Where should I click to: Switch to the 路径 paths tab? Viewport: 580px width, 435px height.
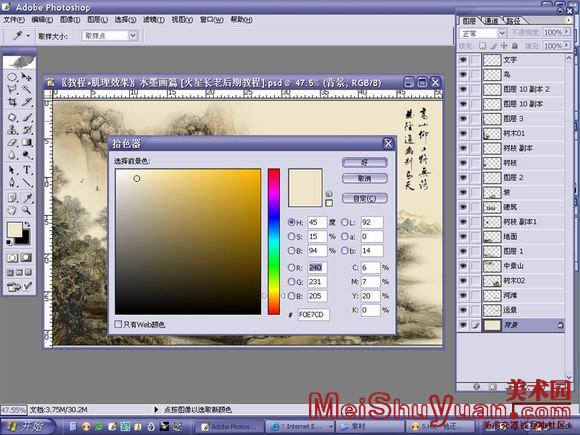(x=513, y=21)
